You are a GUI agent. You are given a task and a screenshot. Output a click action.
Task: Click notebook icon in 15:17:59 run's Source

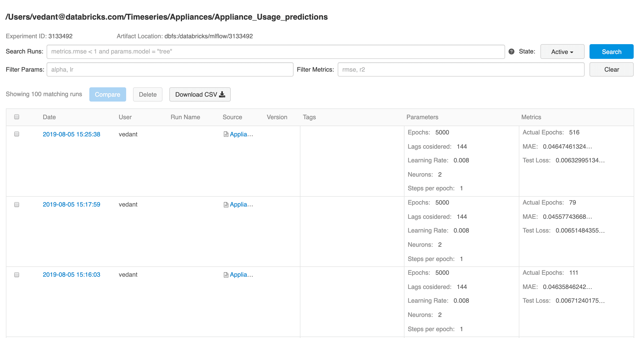point(226,205)
